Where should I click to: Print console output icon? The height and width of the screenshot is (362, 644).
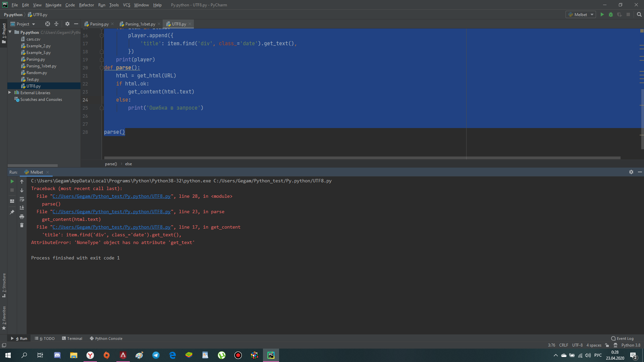(x=22, y=217)
